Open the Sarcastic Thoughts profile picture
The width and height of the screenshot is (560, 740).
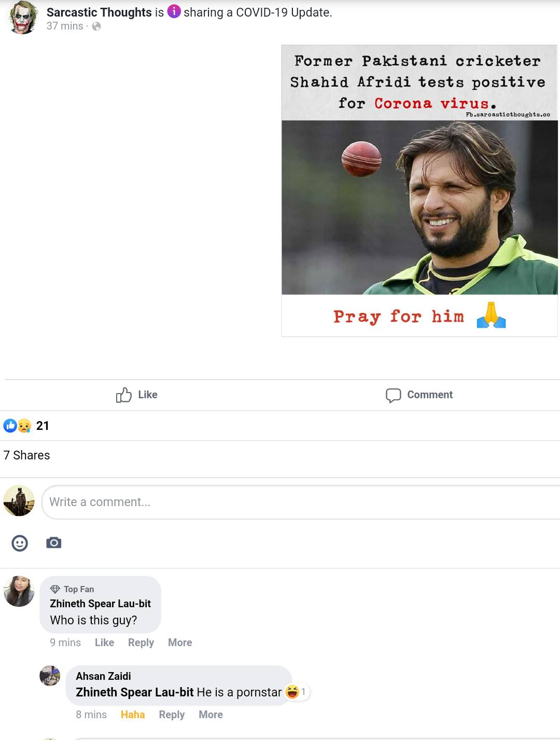22,18
